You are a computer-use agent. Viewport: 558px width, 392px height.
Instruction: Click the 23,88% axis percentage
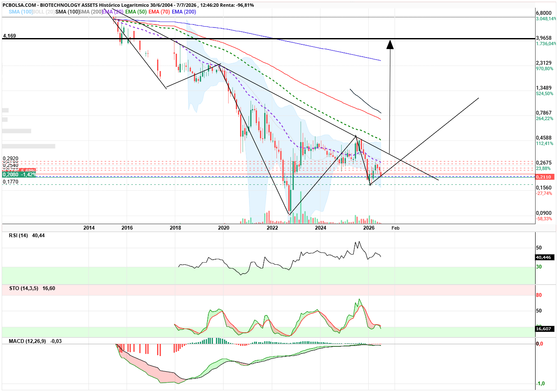tap(544, 168)
